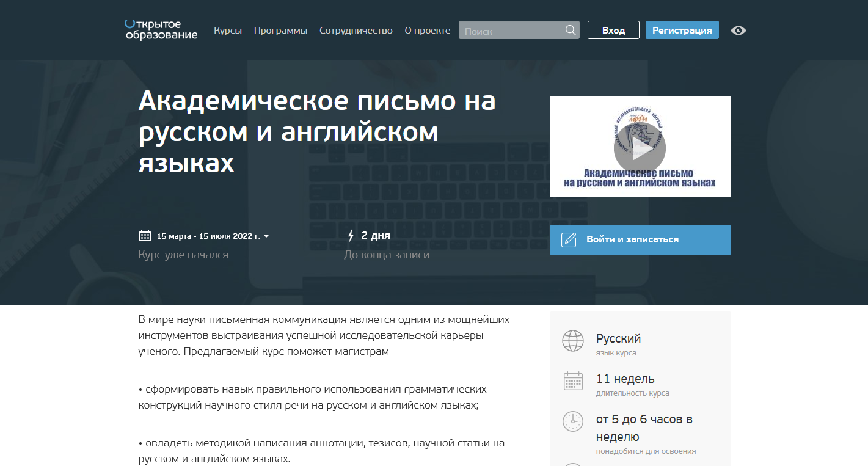This screenshot has height=466, width=868.
Task: Play the course intro video
Action: click(x=640, y=147)
